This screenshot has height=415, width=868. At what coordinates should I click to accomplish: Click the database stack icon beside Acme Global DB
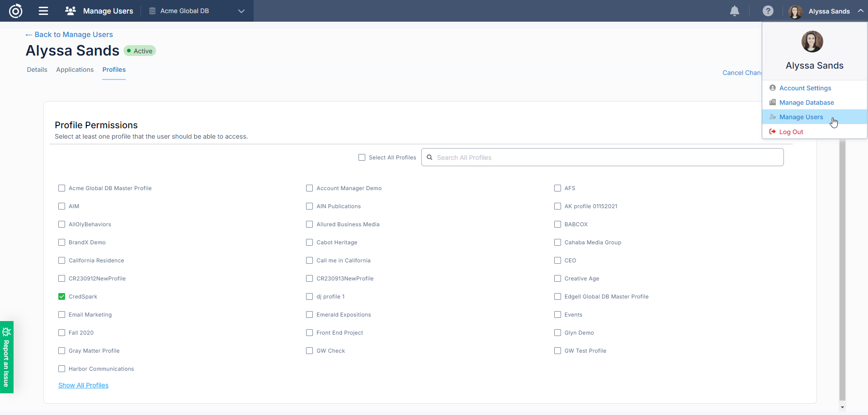coord(152,11)
